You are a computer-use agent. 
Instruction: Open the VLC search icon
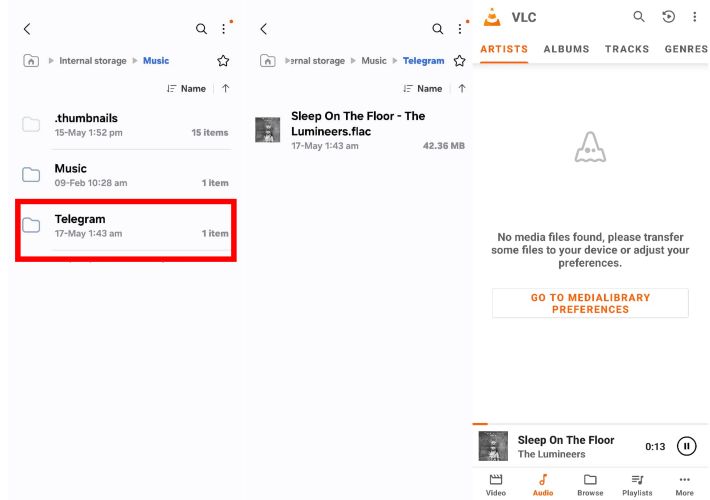coord(639,17)
